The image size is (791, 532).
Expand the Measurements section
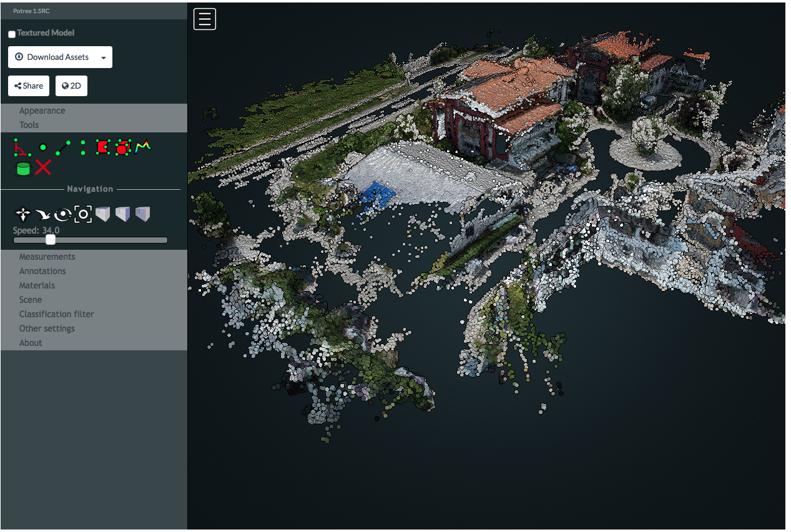click(x=47, y=257)
